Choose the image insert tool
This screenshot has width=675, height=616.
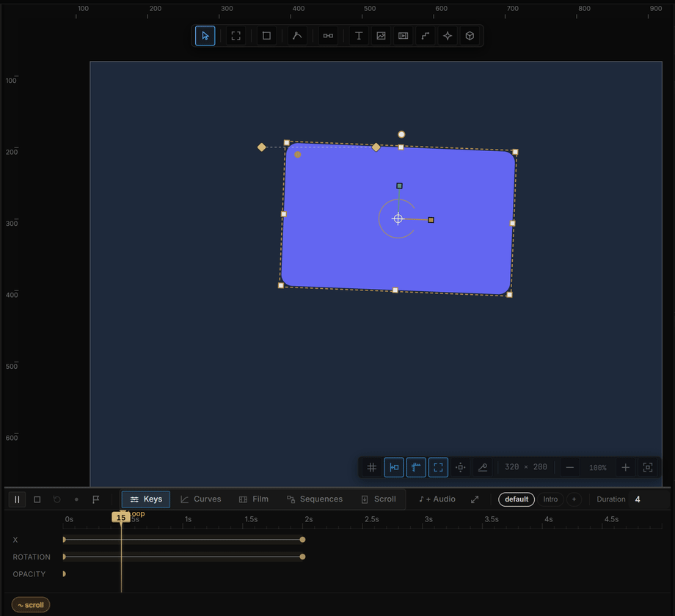pos(381,36)
